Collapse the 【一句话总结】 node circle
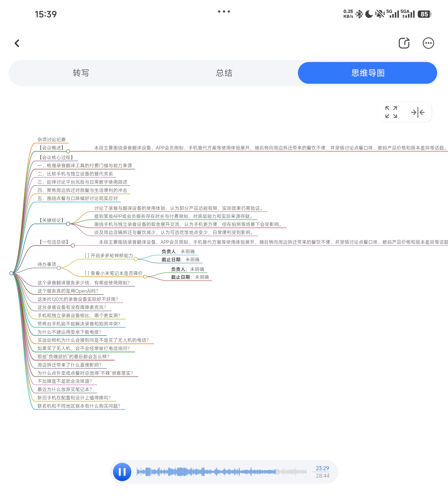This screenshot has height=501, width=448. click(73, 246)
